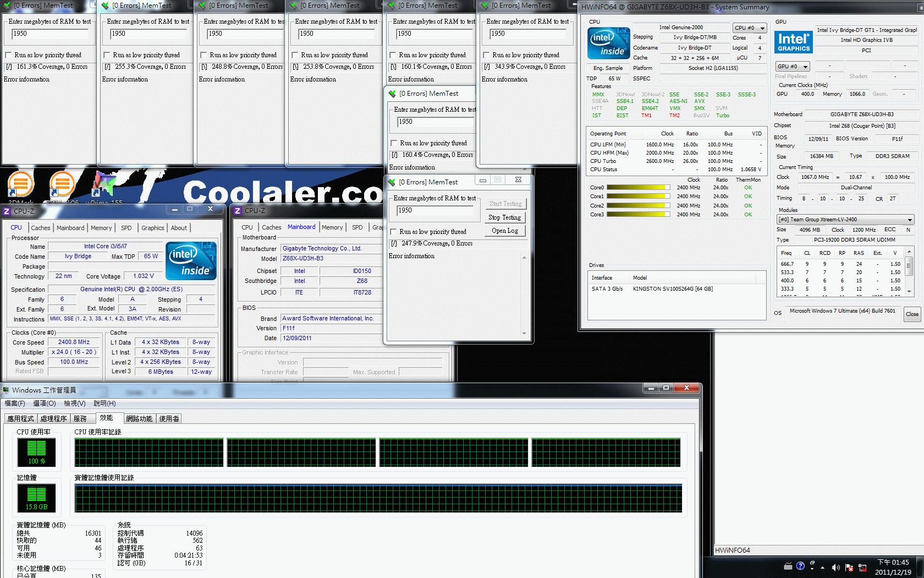Viewport: 924px width, 578px height.
Task: Open the CPU #0 selector dropdown in HWiNFO64
Action: point(750,28)
